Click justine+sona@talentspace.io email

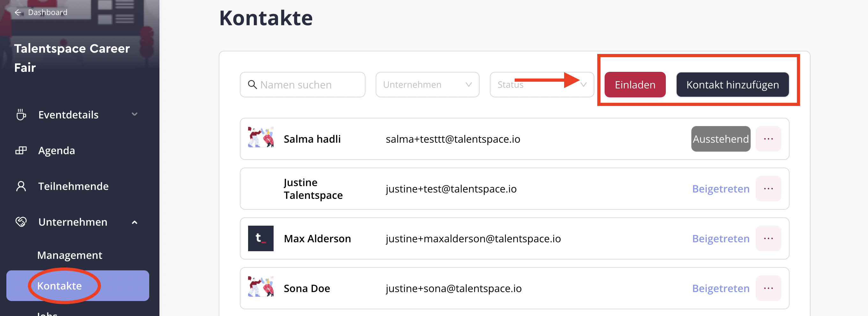point(453,288)
